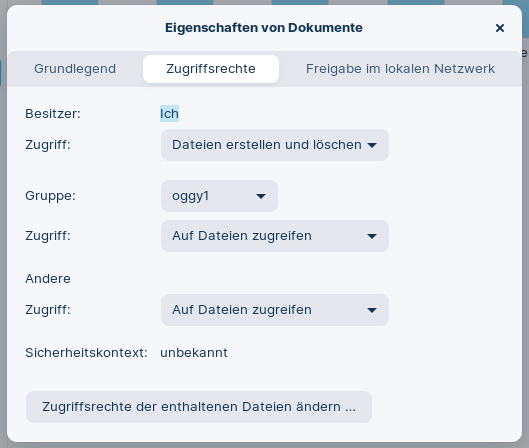Screen dimensions: 529x448
Task: Click the arrow beside Dateien erstellen und löschen
Action: pyautogui.click(x=372, y=145)
